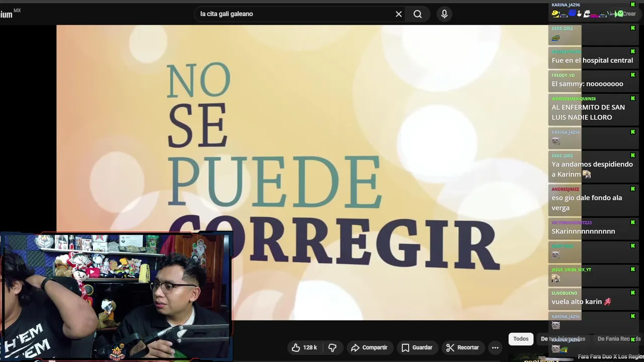Click the Kick badge on FREDDY_VD's message

click(633, 75)
